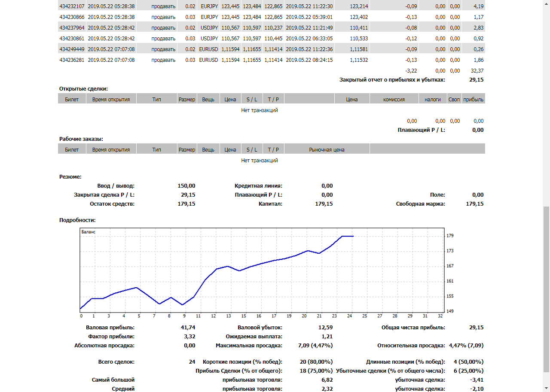550x392 pixels.
Task: Click the 'Капитал:' label
Action: 270,204
